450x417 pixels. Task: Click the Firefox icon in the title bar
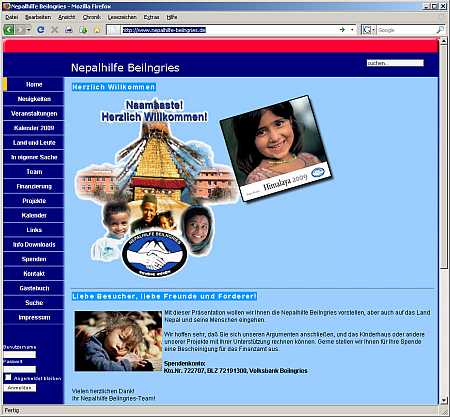pos(6,6)
